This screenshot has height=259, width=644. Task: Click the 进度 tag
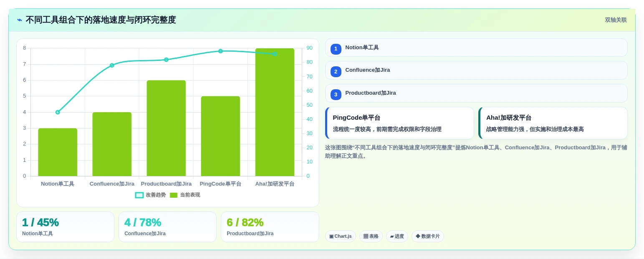[397, 236]
